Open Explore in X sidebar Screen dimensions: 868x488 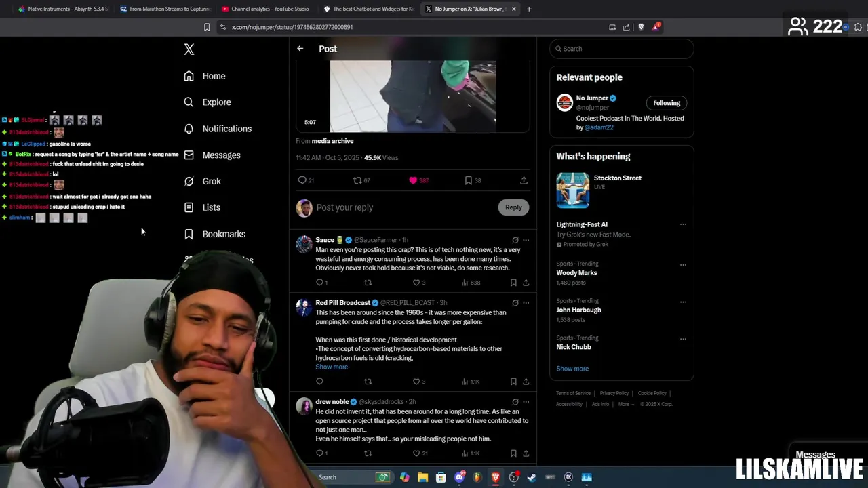click(x=208, y=102)
